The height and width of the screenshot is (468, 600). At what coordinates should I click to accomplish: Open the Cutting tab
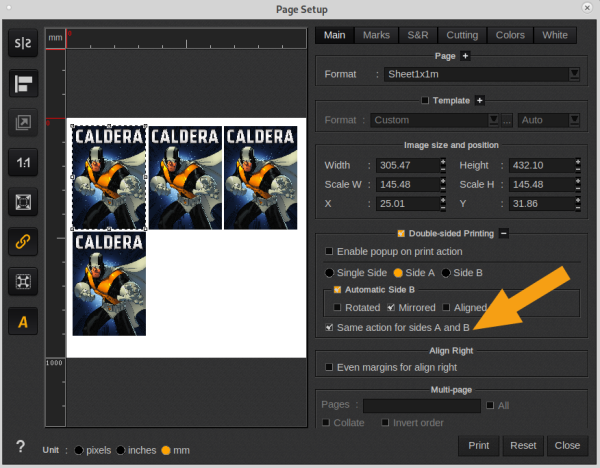(x=462, y=35)
